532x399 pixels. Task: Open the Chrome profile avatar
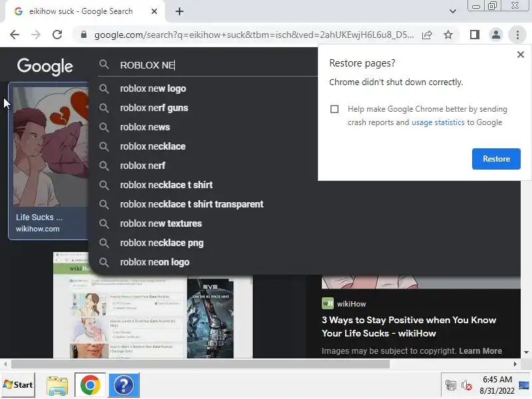click(495, 35)
